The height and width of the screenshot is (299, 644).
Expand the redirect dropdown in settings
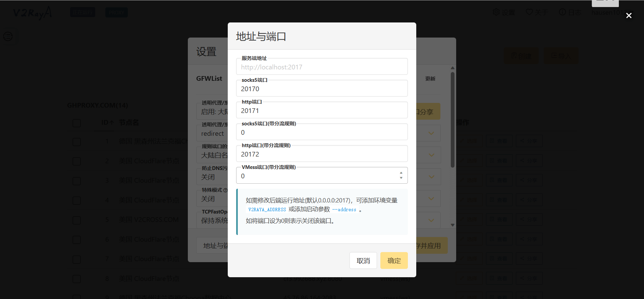[431, 133]
